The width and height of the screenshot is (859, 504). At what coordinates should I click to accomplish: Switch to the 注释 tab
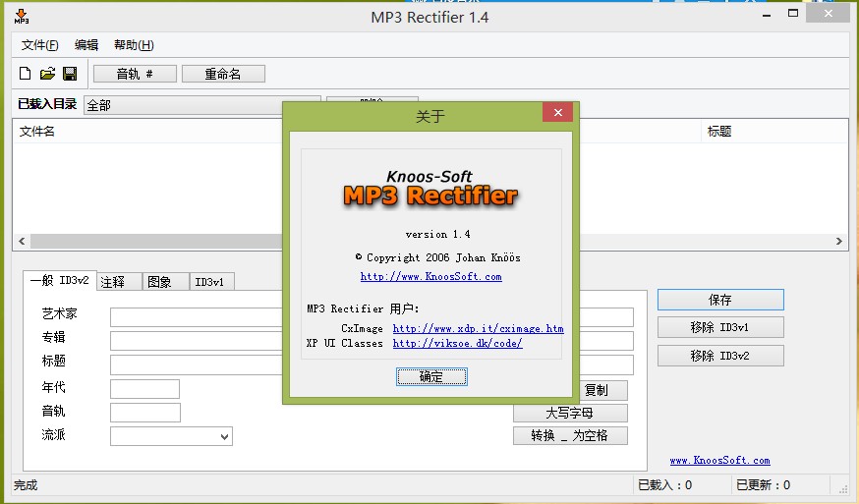[119, 282]
